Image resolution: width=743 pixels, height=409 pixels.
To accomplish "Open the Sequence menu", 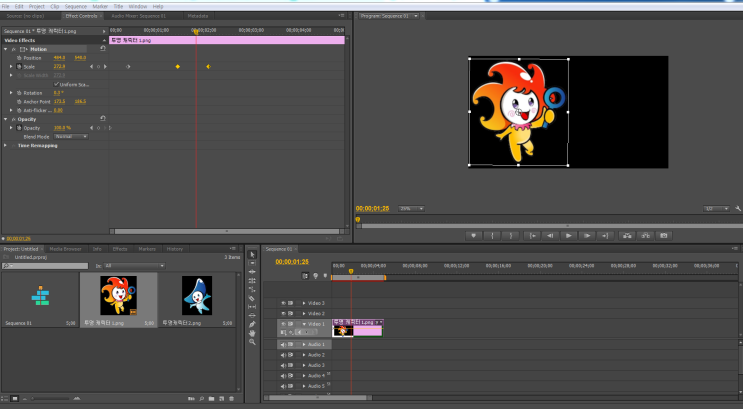I will tap(76, 6).
